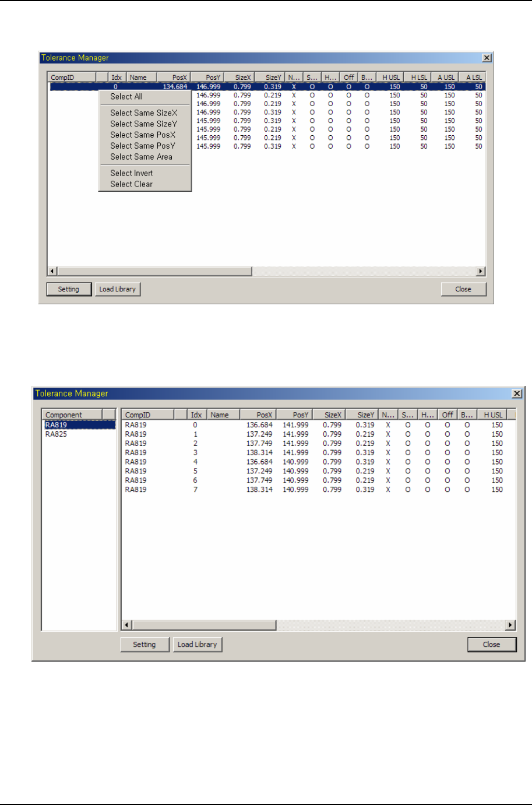Close upper Tolerance Manager with title X
Image resolution: width=532 pixels, height=805 pixels.
click(x=487, y=58)
